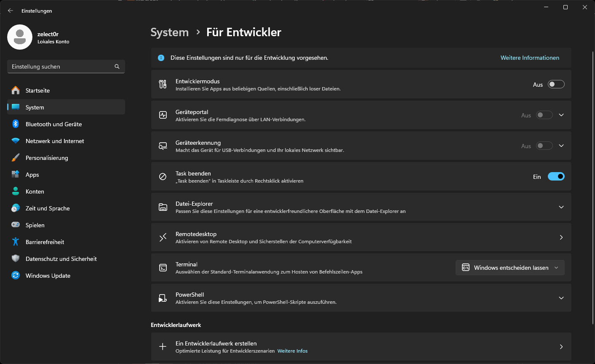Turn off the Task beenden switch
The image size is (595, 364).
pos(556,177)
